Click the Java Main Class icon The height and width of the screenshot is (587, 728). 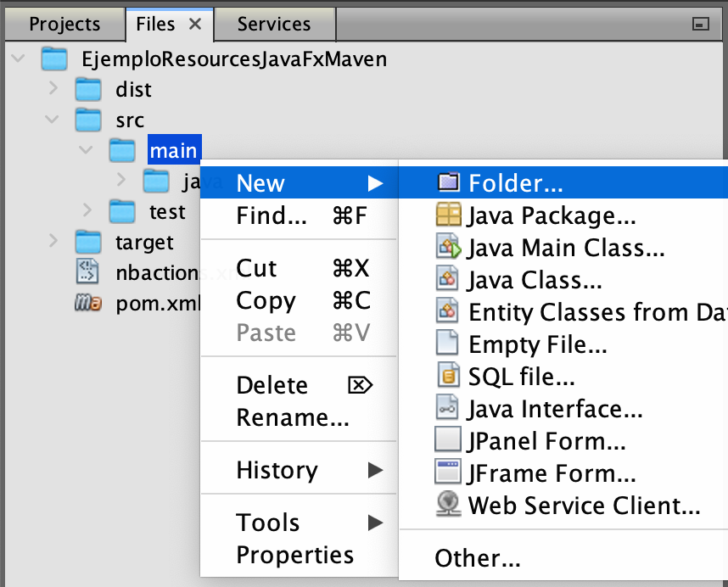[x=448, y=248]
